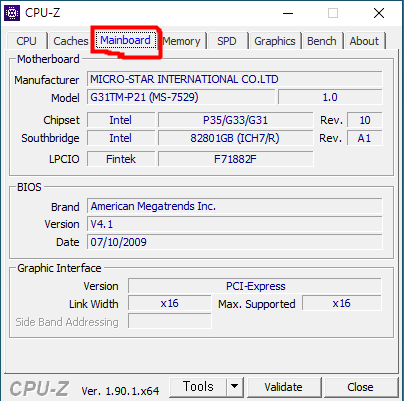Switch to the Graphics tab
Screen dimensions: 404x401
click(x=275, y=41)
